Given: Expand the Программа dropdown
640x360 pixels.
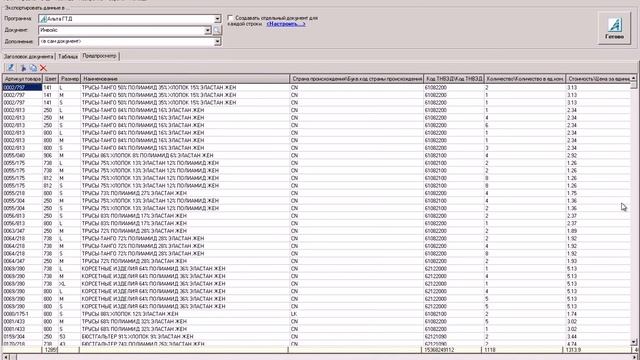Looking at the screenshot, I should (x=217, y=19).
